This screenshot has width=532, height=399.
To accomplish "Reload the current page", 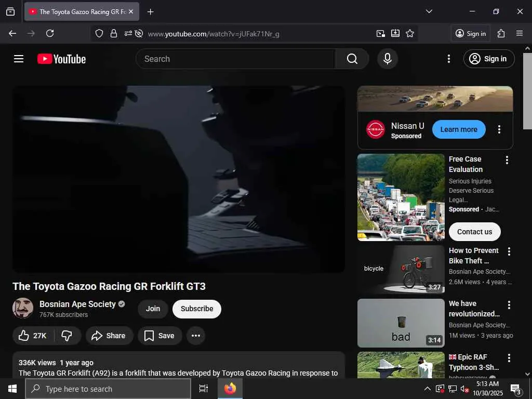I will pos(50,33).
